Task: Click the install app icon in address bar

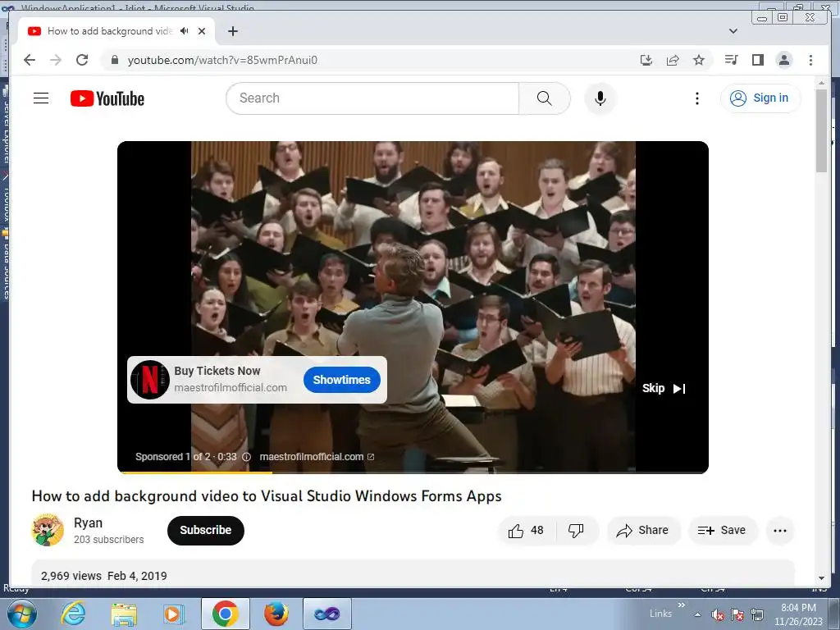Action: [x=646, y=60]
